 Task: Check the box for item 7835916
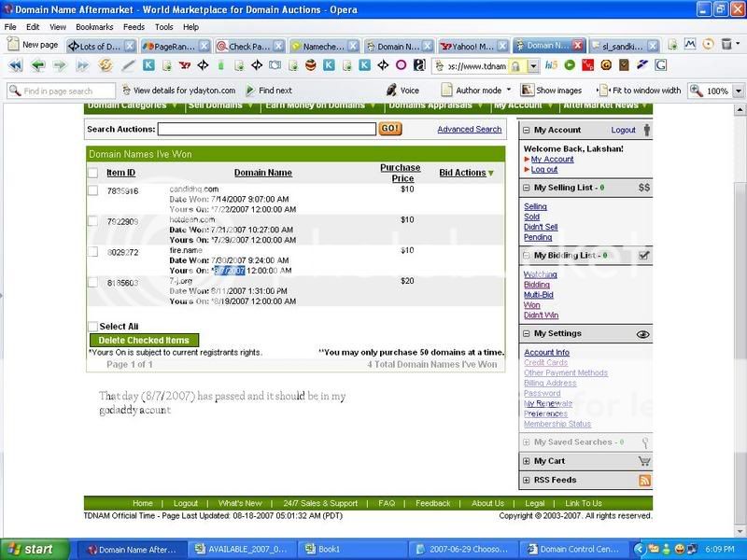pos(92,190)
